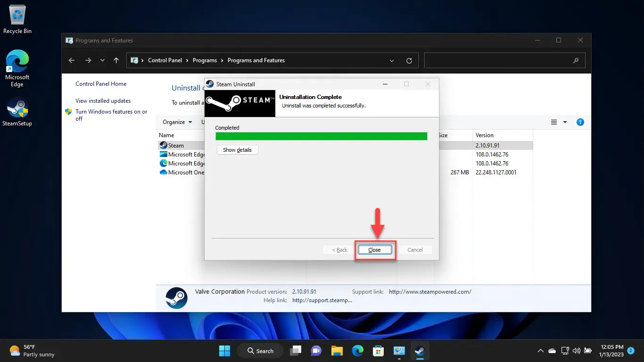Select SteamSetup desktop icon
Image resolution: width=644 pixels, height=362 pixels.
[x=17, y=112]
